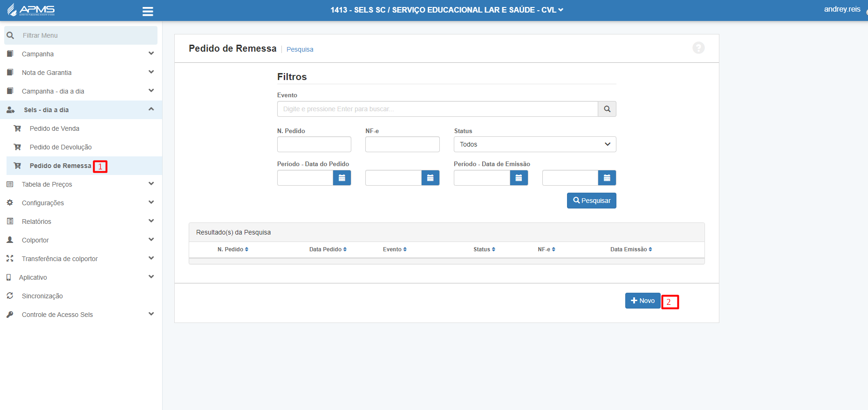Click the Nota de Garantia book icon
Screen dimensions: 868x410
pyautogui.click(x=10, y=72)
